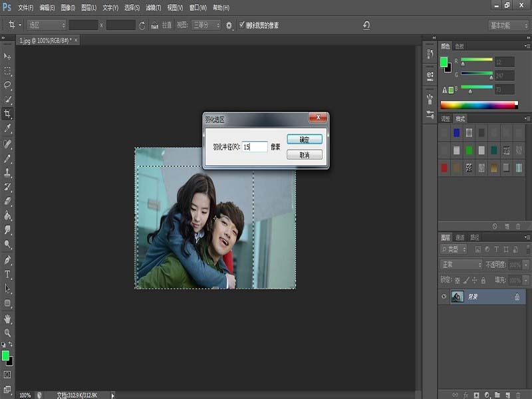Image resolution: width=532 pixels, height=399 pixels.
Task: Click the 取消 button in feather dialog
Action: coord(305,154)
